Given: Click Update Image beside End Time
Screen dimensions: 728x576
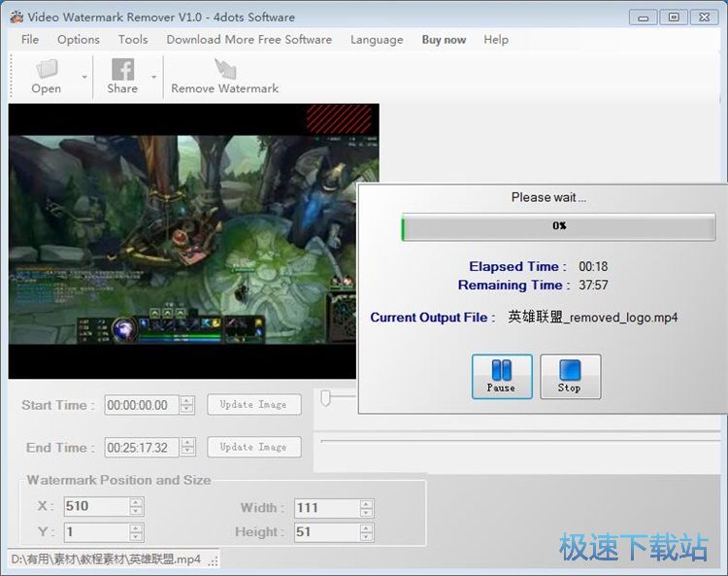Looking at the screenshot, I should (254, 447).
